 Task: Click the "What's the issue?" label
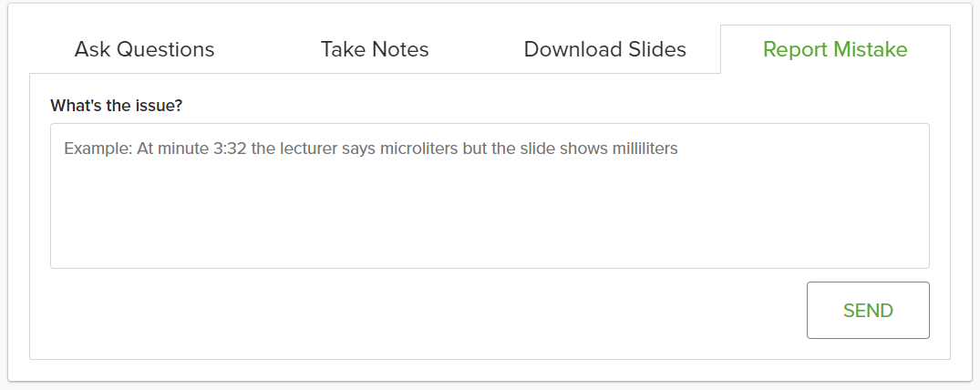[117, 105]
